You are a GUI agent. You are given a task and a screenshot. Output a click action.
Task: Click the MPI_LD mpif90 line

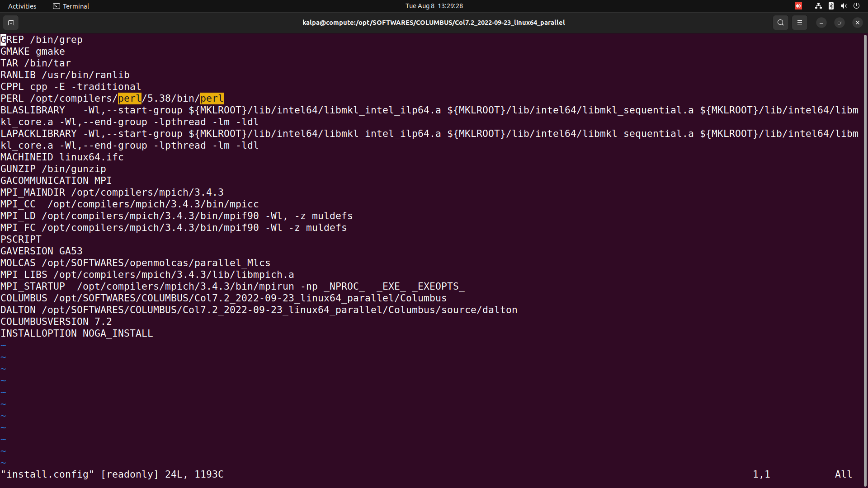point(177,216)
